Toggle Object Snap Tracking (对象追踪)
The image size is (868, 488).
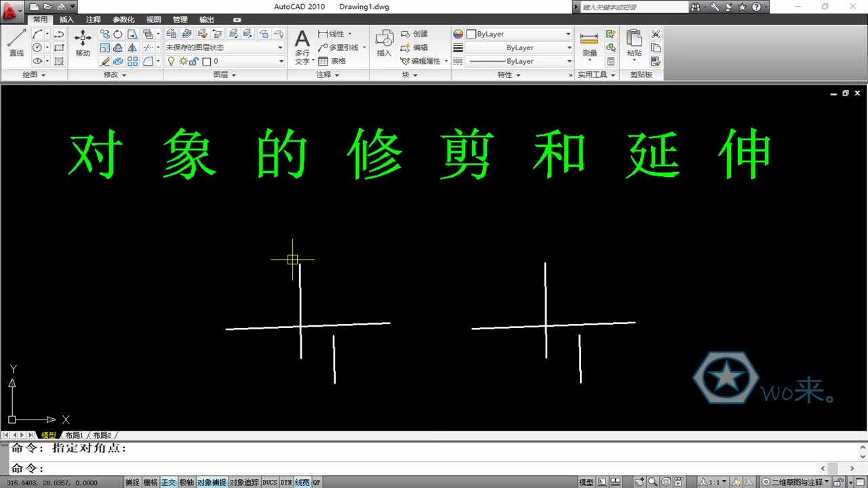244,483
